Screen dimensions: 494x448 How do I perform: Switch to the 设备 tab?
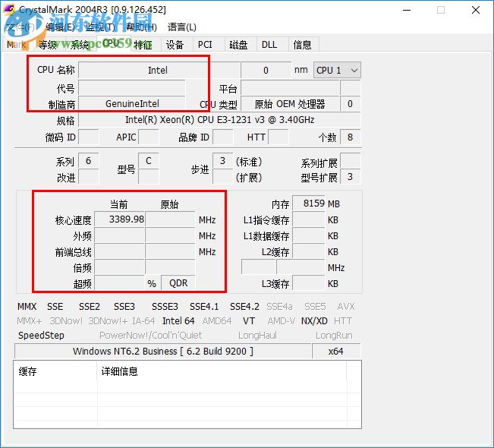click(175, 45)
